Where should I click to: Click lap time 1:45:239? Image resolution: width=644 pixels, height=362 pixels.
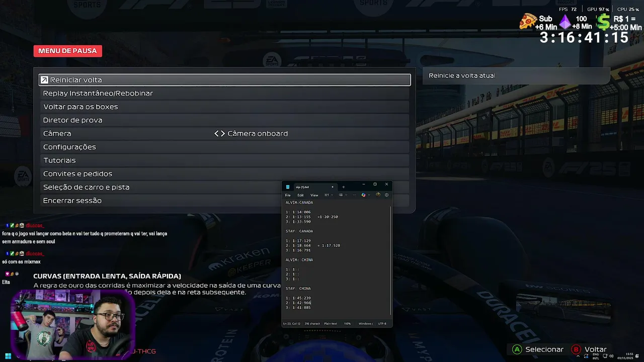click(301, 298)
